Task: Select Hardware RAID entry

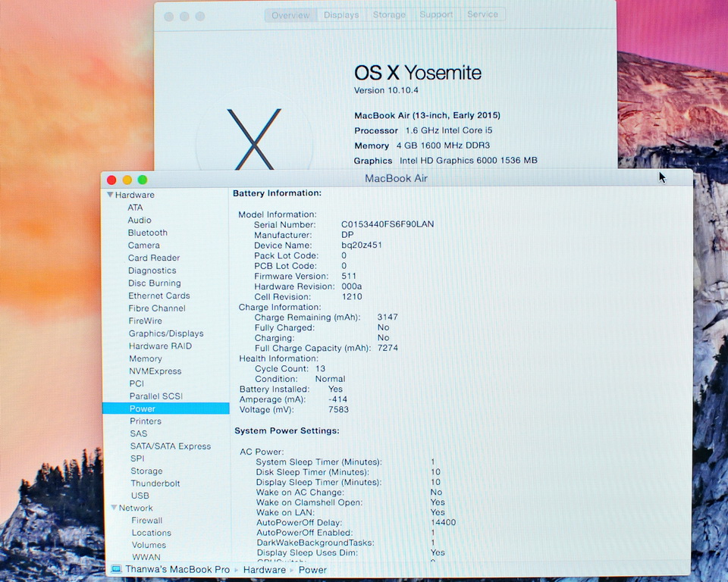Action: pyautogui.click(x=160, y=346)
